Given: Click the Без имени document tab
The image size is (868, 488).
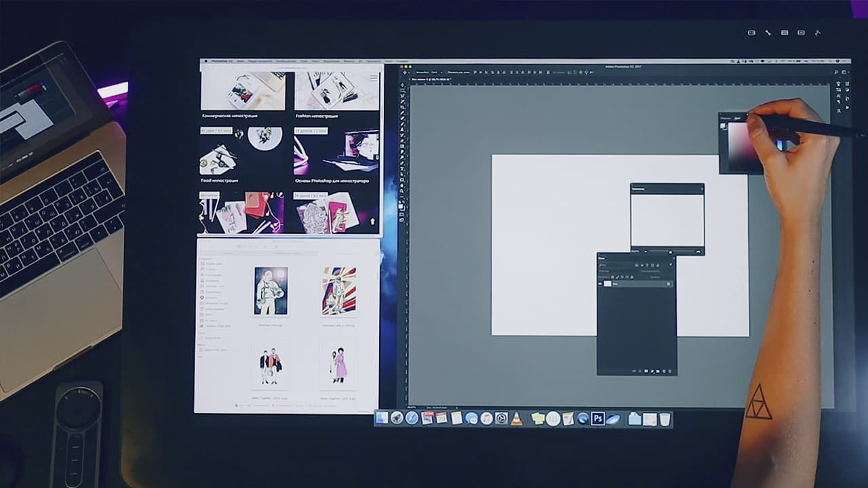Looking at the screenshot, I should pyautogui.click(x=431, y=79).
